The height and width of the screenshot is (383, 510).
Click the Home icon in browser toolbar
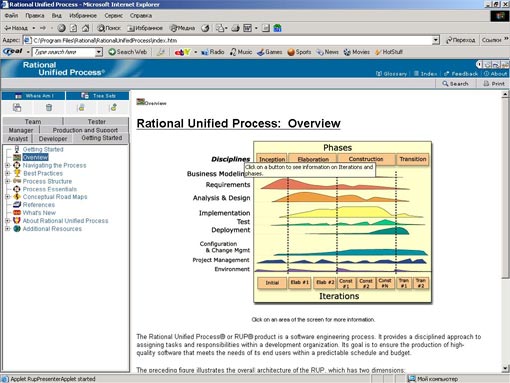pyautogui.click(x=85, y=28)
